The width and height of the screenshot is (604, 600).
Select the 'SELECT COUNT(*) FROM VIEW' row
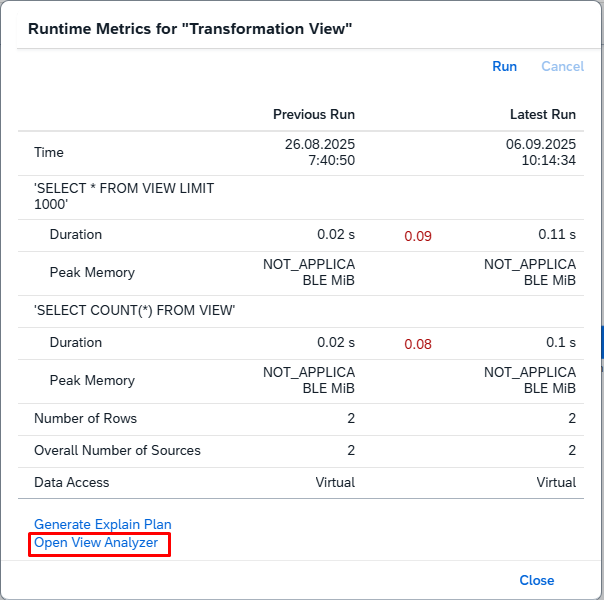click(x=135, y=310)
